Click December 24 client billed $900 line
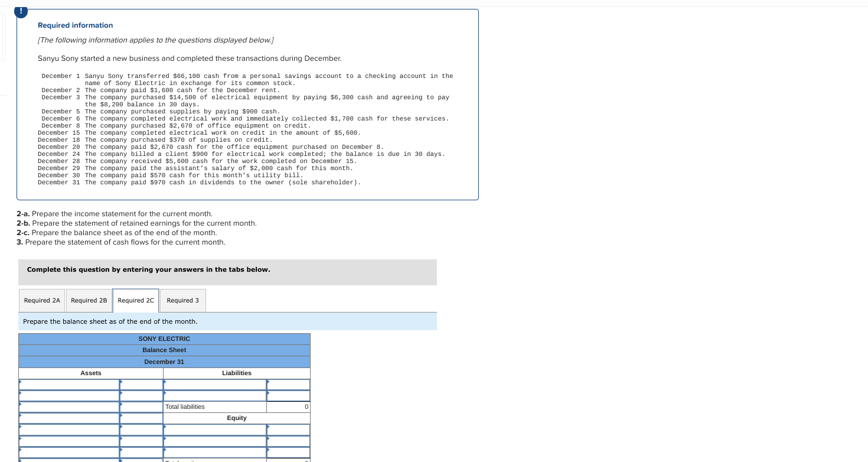 click(x=242, y=154)
